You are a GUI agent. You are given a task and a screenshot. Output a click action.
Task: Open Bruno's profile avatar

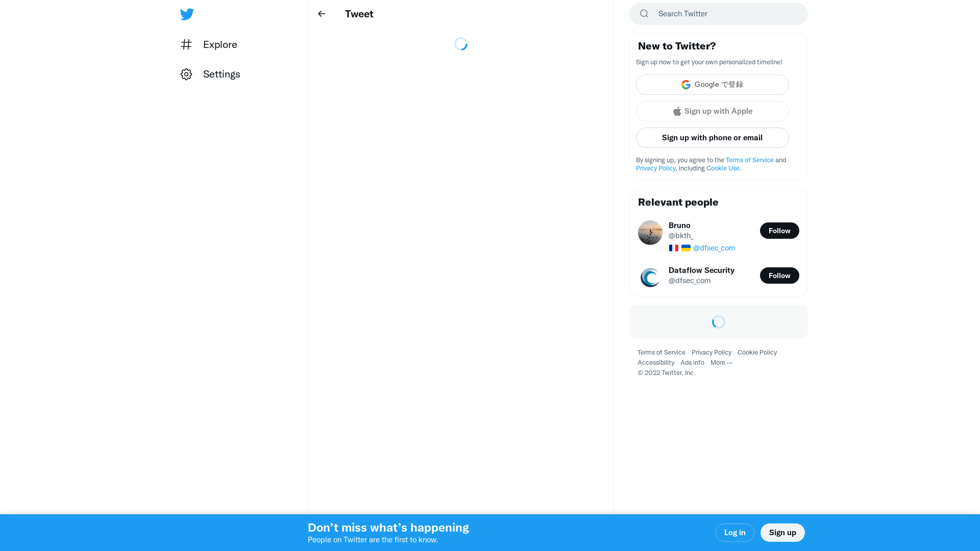click(x=650, y=232)
